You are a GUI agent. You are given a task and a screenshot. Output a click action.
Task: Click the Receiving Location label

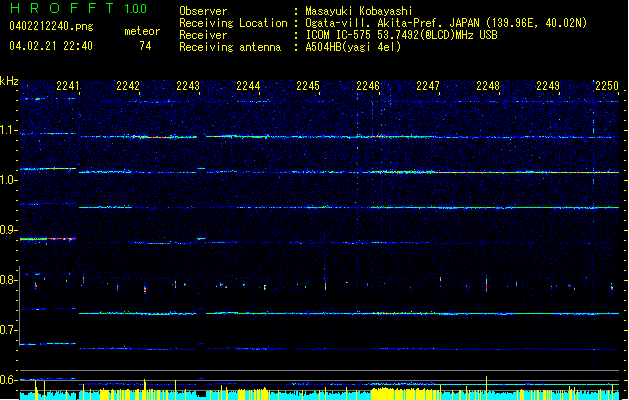(228, 22)
